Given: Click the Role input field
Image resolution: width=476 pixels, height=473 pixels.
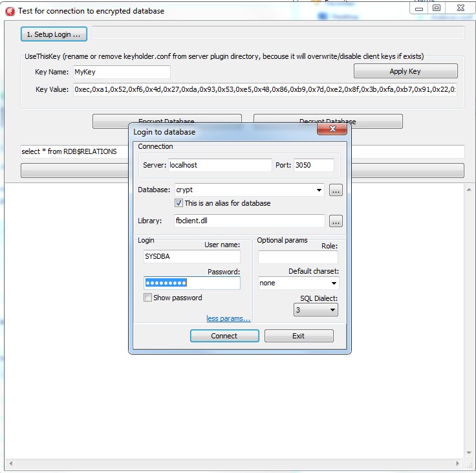Looking at the screenshot, I should tap(297, 257).
